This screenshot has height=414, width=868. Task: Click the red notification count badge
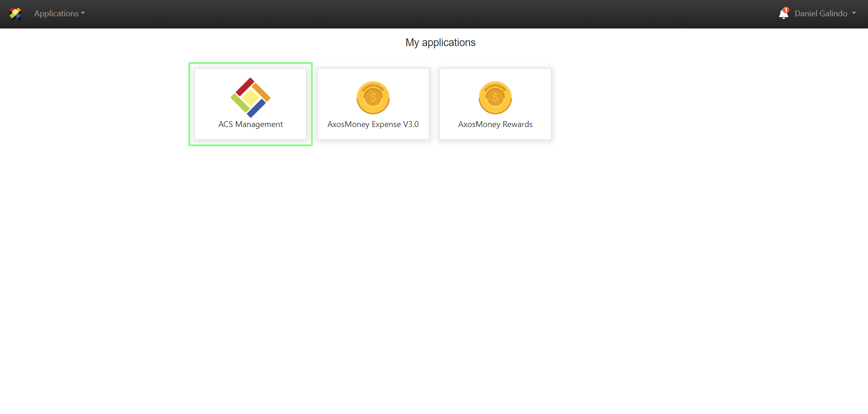point(786,10)
